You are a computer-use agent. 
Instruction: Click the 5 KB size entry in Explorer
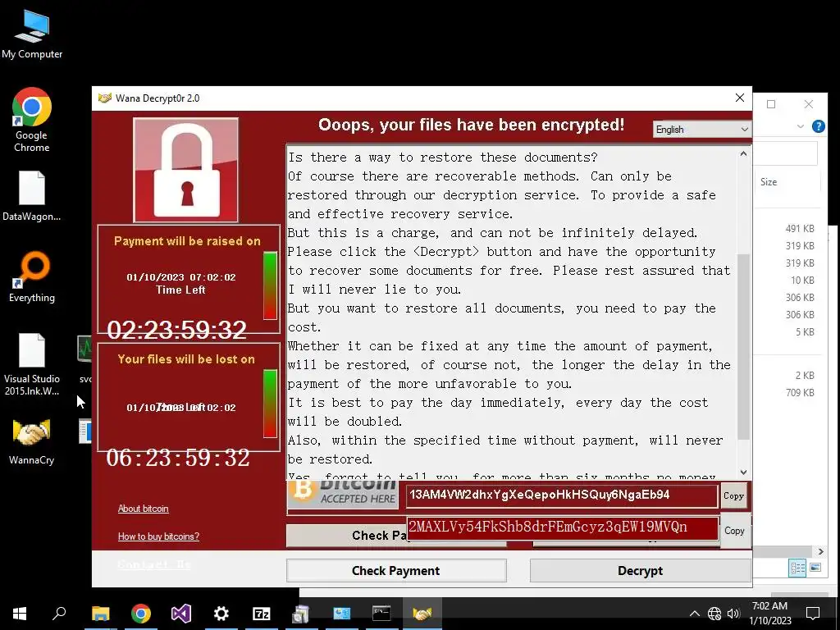806,332
